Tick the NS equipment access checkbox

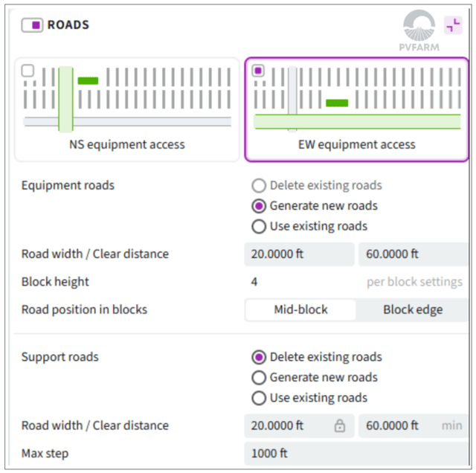(28, 71)
